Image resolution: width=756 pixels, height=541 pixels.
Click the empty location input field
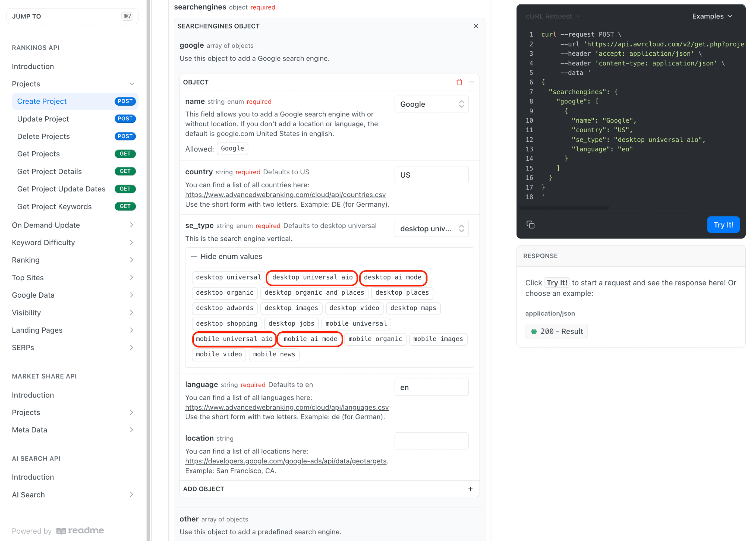[432, 441]
